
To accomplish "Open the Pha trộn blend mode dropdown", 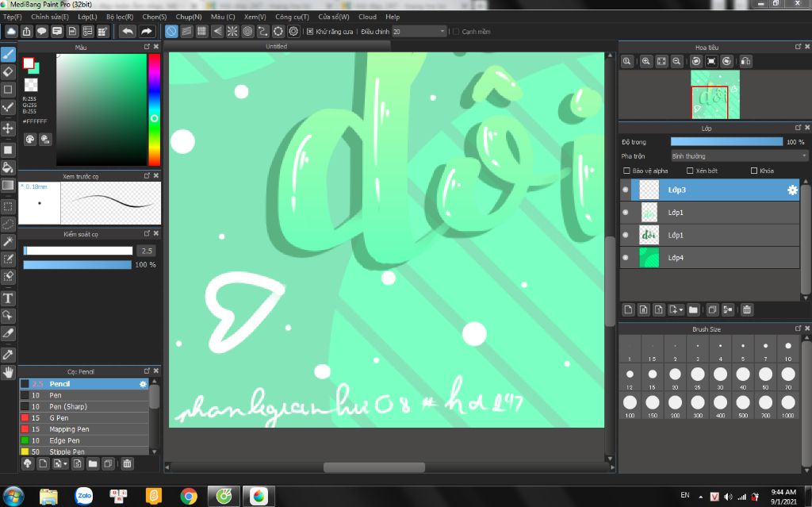I will (x=739, y=156).
